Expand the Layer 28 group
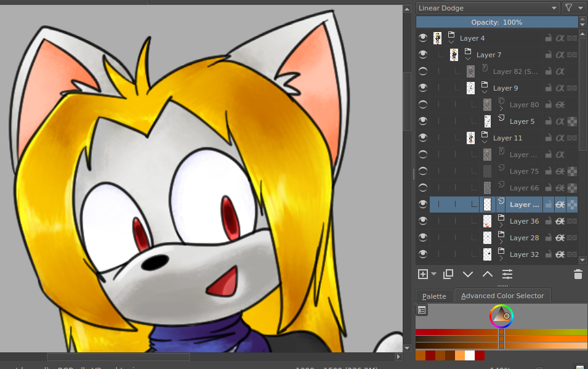The height and width of the screenshot is (369, 588). (x=501, y=241)
